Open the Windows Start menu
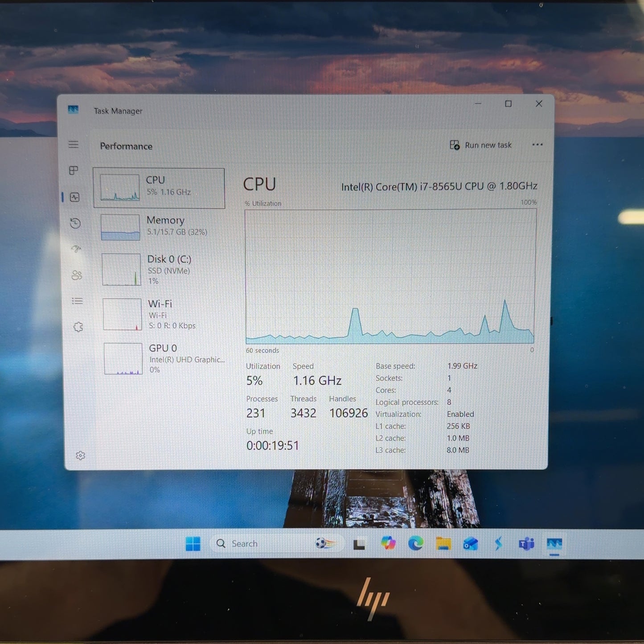644x644 pixels. click(193, 544)
